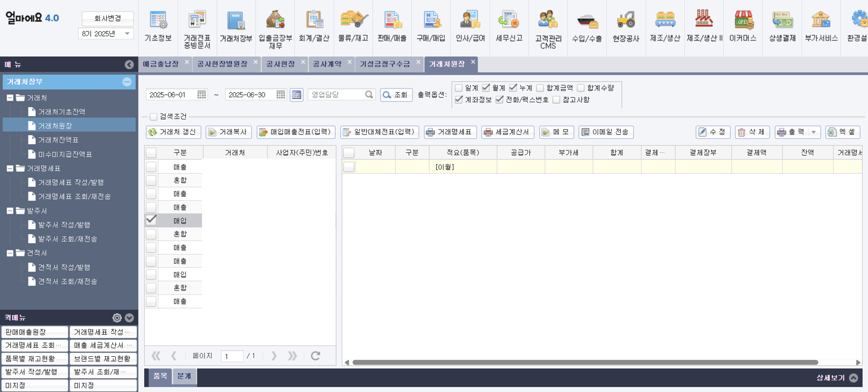Open the 수입/수출 icon
This screenshot has height=392, width=868.
pyautogui.click(x=587, y=26)
